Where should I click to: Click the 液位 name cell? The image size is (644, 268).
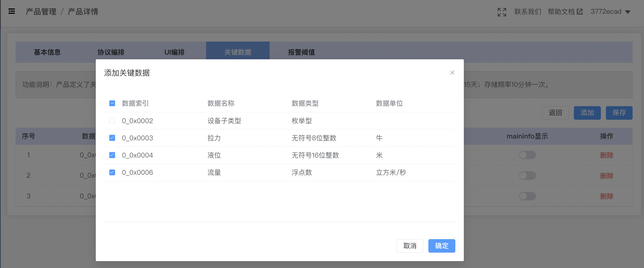point(214,155)
